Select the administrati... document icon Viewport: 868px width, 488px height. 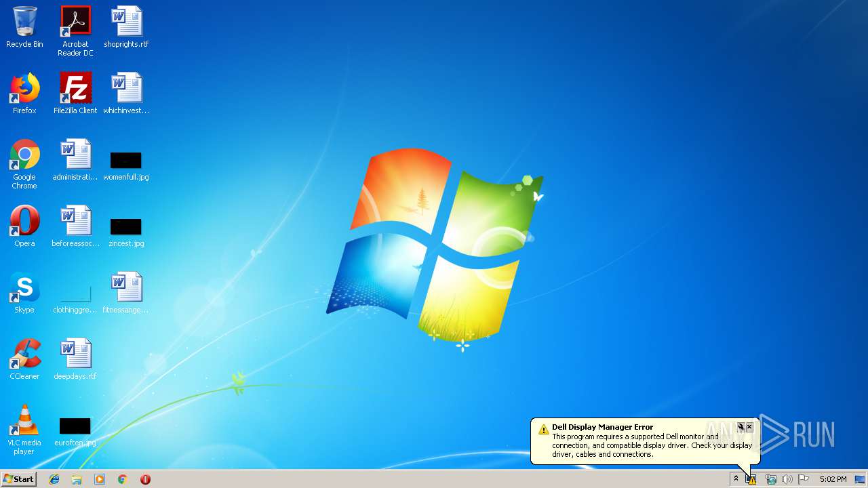[75, 160]
